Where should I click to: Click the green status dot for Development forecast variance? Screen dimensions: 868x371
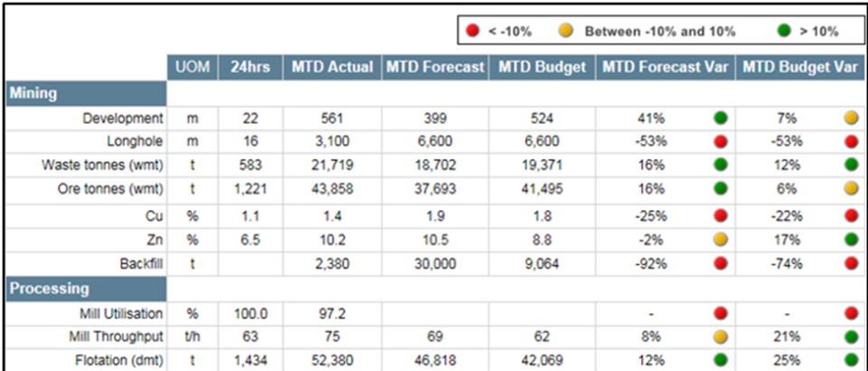pos(721,118)
